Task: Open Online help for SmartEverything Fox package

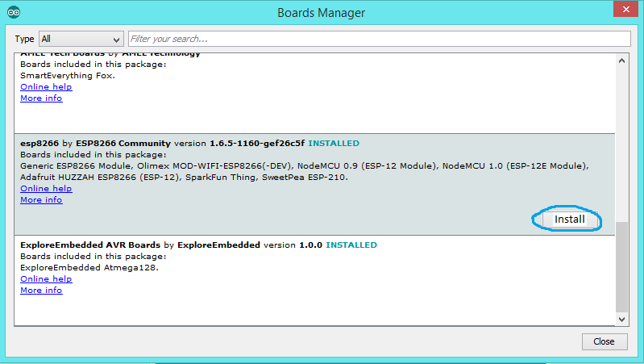Action: (x=46, y=87)
